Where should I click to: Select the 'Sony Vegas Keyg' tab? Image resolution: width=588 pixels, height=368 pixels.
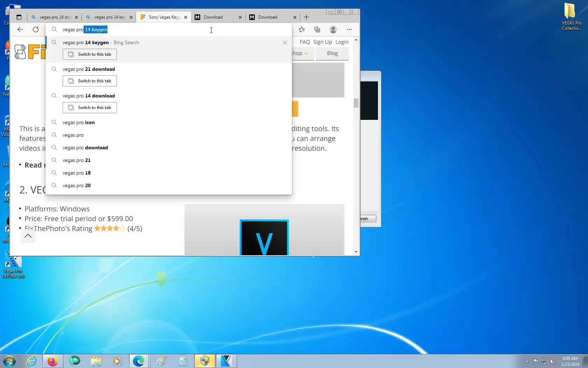click(x=164, y=17)
